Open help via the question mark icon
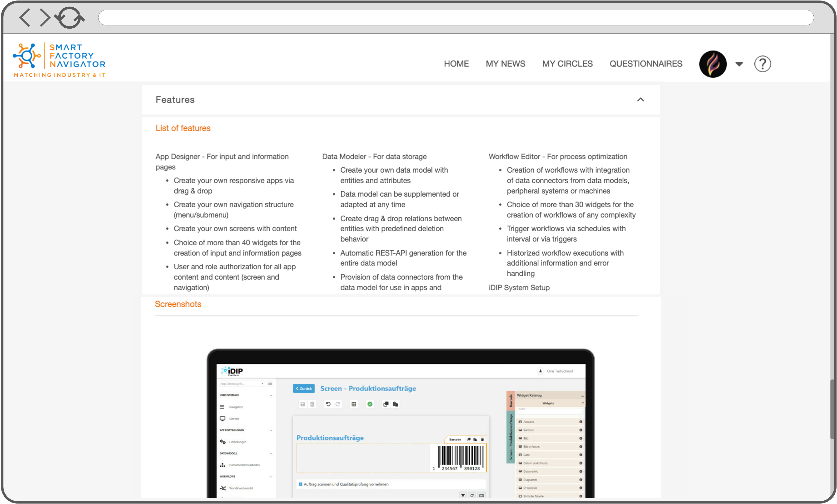This screenshot has height=504, width=837. pos(762,64)
